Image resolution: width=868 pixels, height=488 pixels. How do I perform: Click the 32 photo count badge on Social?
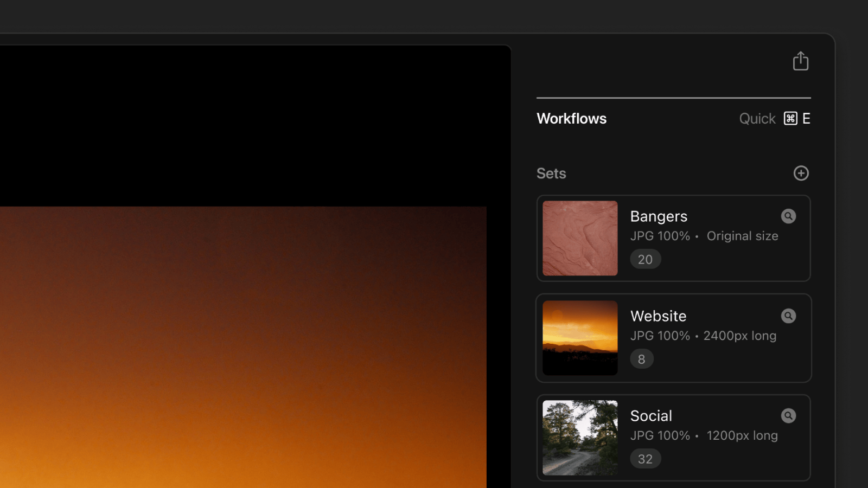pos(645,458)
